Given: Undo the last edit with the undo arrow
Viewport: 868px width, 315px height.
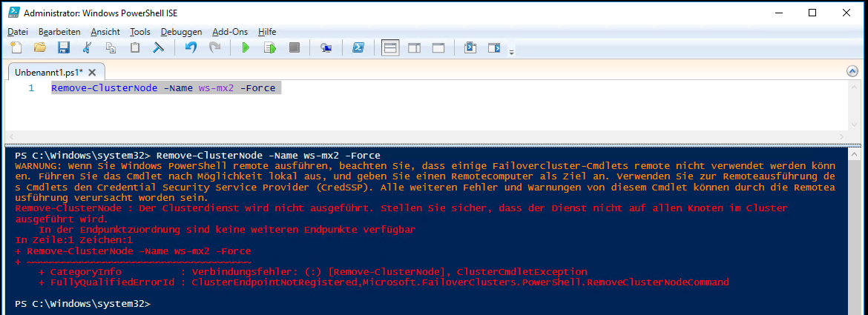Looking at the screenshot, I should coord(191,47).
